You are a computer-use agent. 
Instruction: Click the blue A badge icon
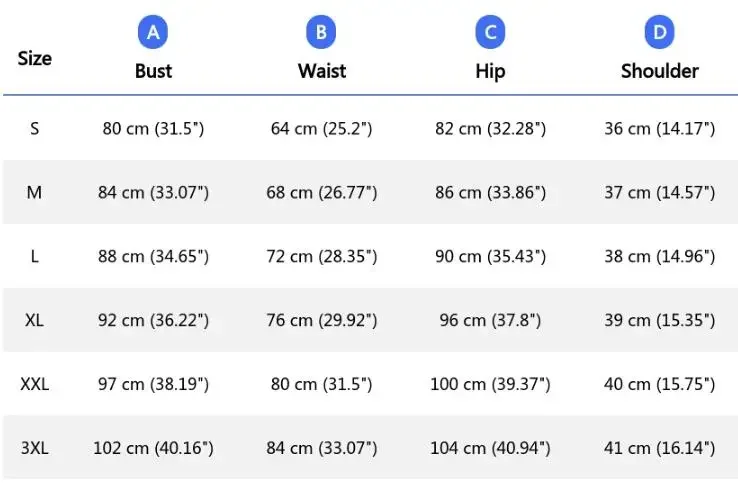point(153,33)
